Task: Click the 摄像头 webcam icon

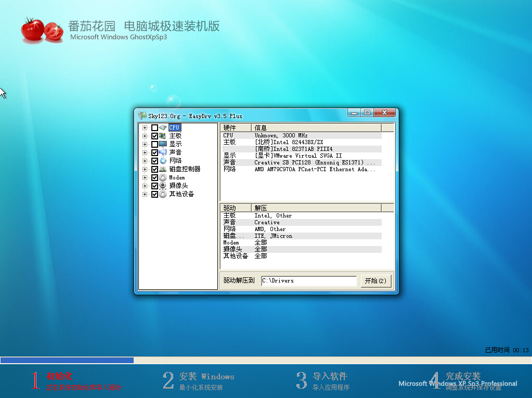Action: 163,186
